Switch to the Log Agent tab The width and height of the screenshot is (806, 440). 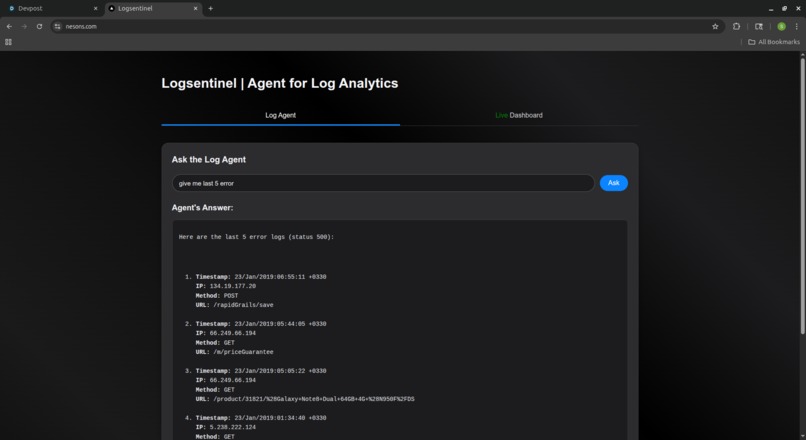[x=281, y=115]
